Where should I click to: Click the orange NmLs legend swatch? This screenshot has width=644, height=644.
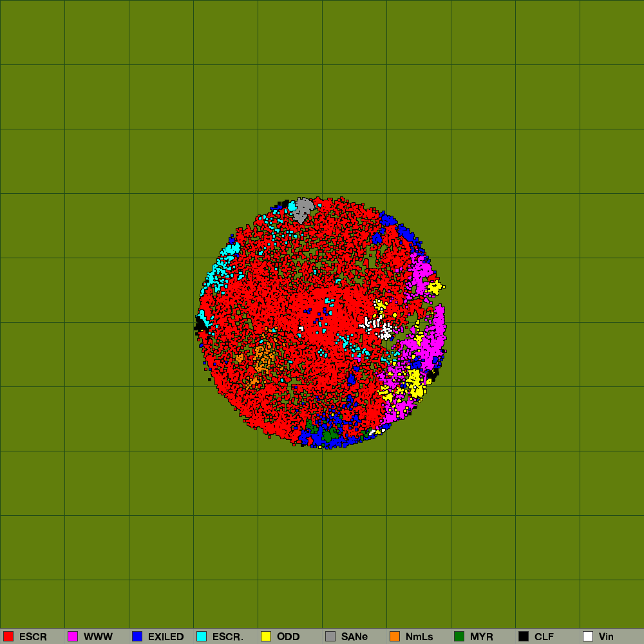point(395,636)
